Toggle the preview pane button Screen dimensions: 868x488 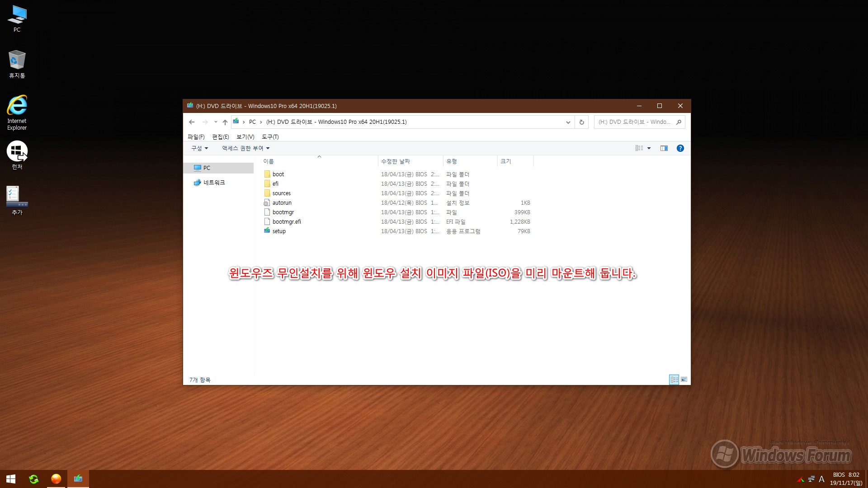coord(664,148)
